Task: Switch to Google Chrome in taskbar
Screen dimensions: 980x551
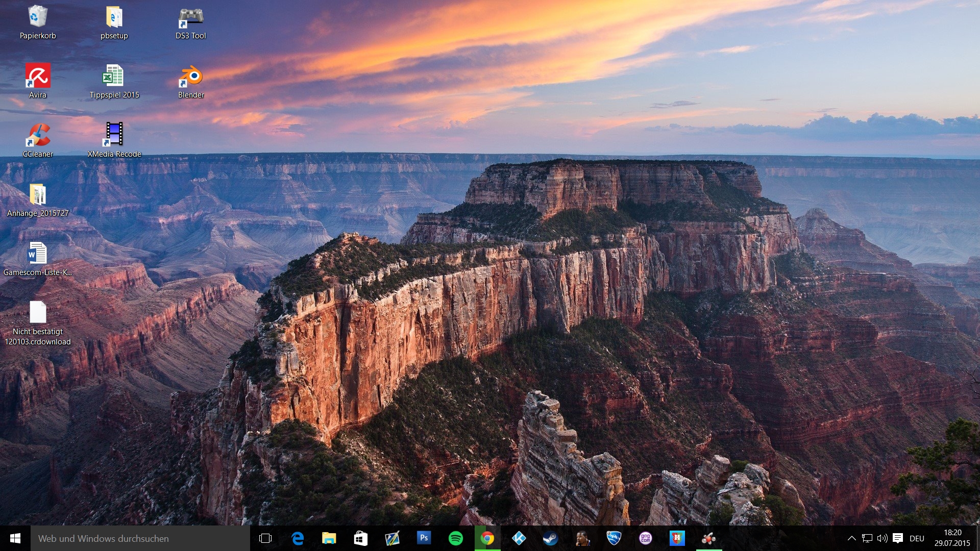Action: click(487, 538)
